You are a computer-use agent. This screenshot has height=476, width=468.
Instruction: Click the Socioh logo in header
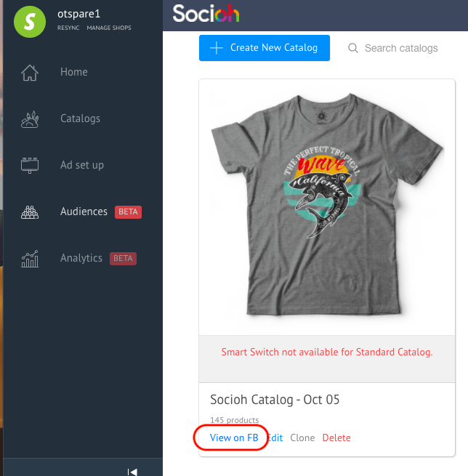click(x=206, y=14)
